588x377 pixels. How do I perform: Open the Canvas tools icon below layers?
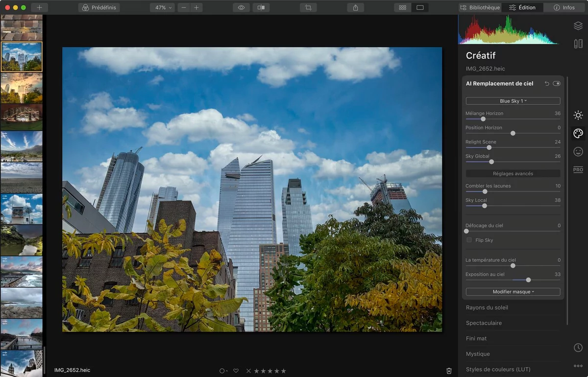[578, 44]
